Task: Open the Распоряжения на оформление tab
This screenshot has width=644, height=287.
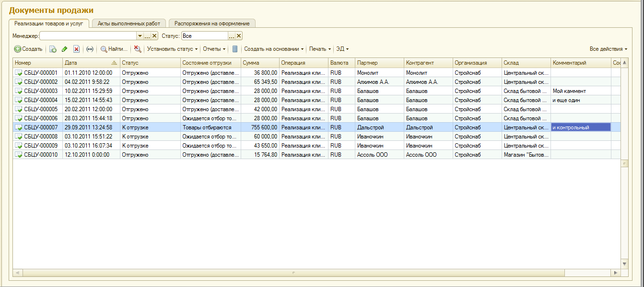Action: (212, 23)
